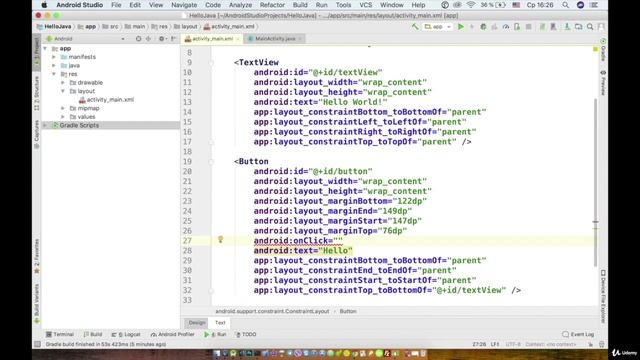
Task: Open the Captures side tab
Action: point(36,135)
